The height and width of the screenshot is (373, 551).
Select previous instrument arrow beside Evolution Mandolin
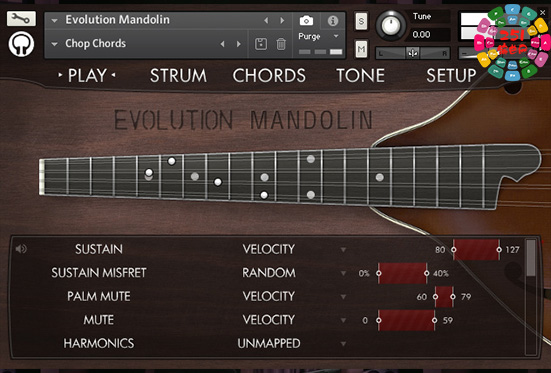pyautogui.click(x=266, y=20)
